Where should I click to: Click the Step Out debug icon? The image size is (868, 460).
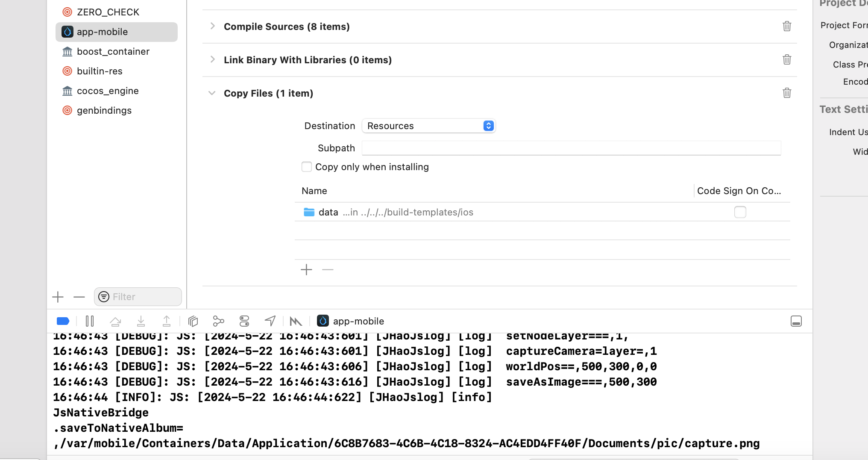[167, 321]
